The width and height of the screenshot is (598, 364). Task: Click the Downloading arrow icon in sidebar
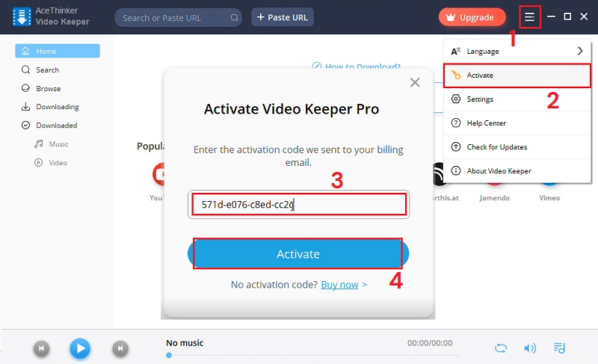25,107
